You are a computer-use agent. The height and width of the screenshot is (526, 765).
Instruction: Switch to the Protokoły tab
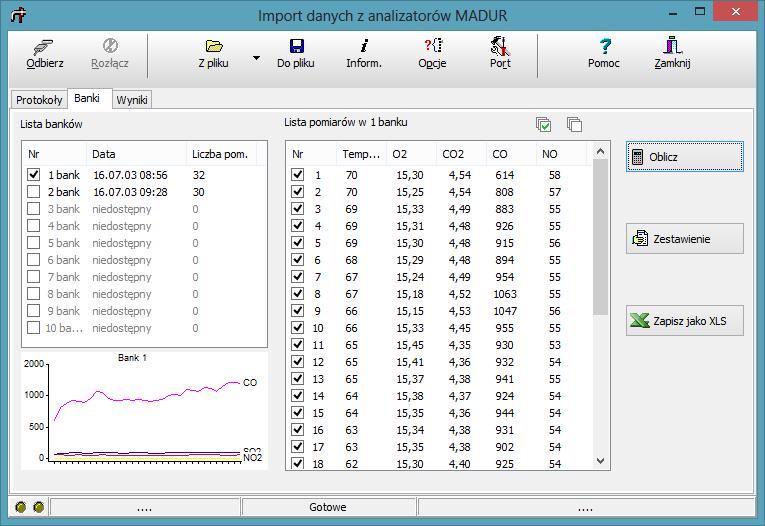[39, 100]
